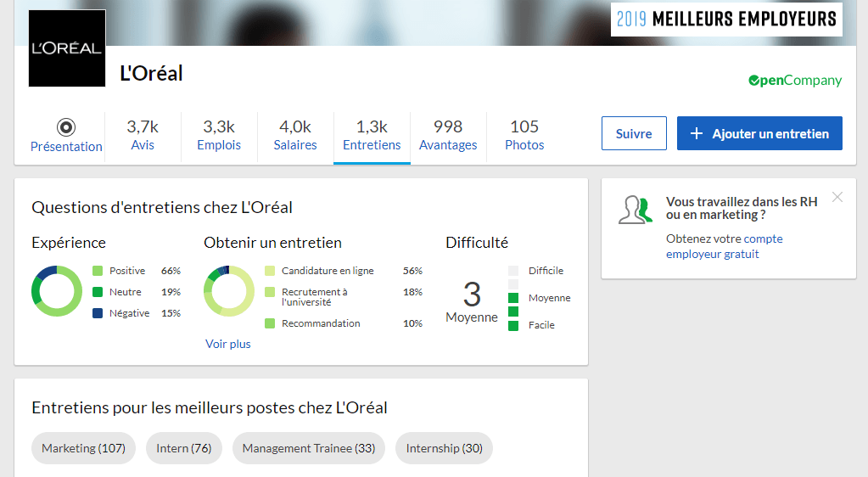View the Photos tab

524,135
